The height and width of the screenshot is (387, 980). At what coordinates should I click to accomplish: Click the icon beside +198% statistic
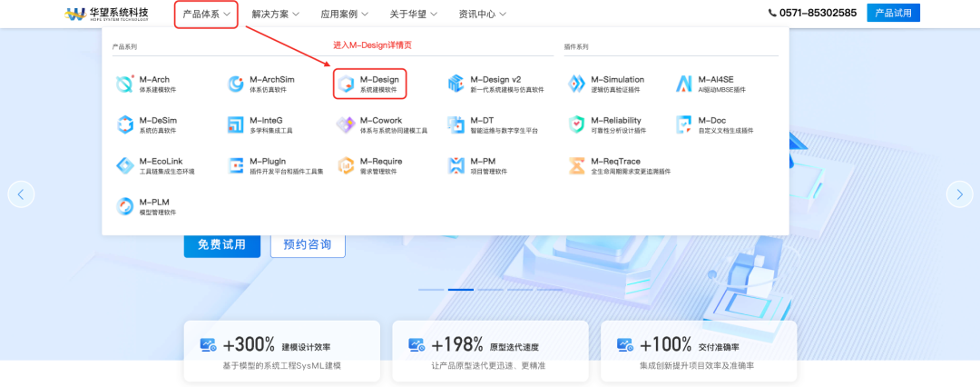click(x=416, y=344)
